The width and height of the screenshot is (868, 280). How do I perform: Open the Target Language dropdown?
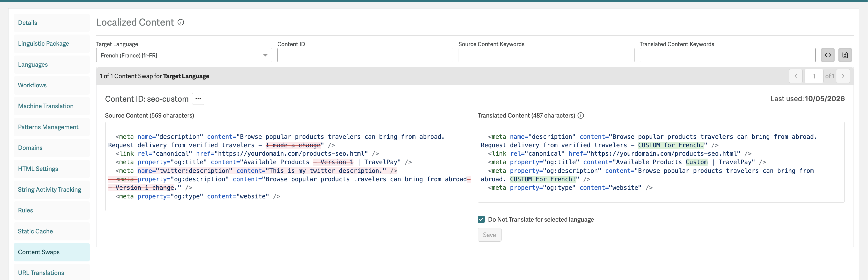[x=184, y=55]
